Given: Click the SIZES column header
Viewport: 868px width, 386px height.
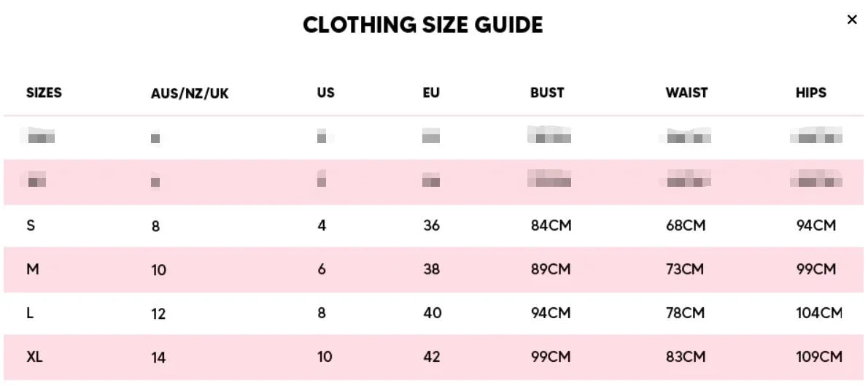Looking at the screenshot, I should (x=44, y=93).
